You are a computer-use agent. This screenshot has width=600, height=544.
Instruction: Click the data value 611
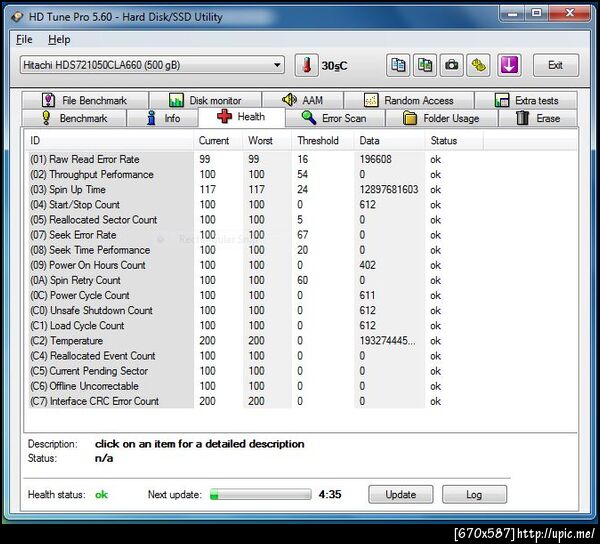coord(367,295)
